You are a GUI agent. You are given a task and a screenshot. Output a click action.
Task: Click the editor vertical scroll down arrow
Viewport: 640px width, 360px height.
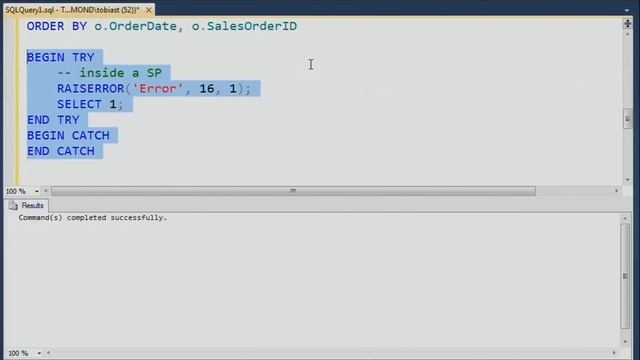pyautogui.click(x=627, y=180)
